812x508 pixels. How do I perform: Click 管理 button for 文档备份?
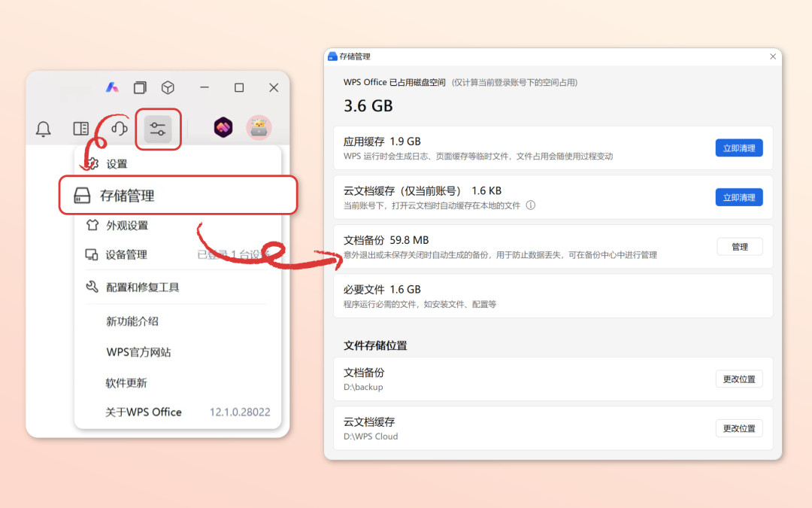(x=740, y=247)
